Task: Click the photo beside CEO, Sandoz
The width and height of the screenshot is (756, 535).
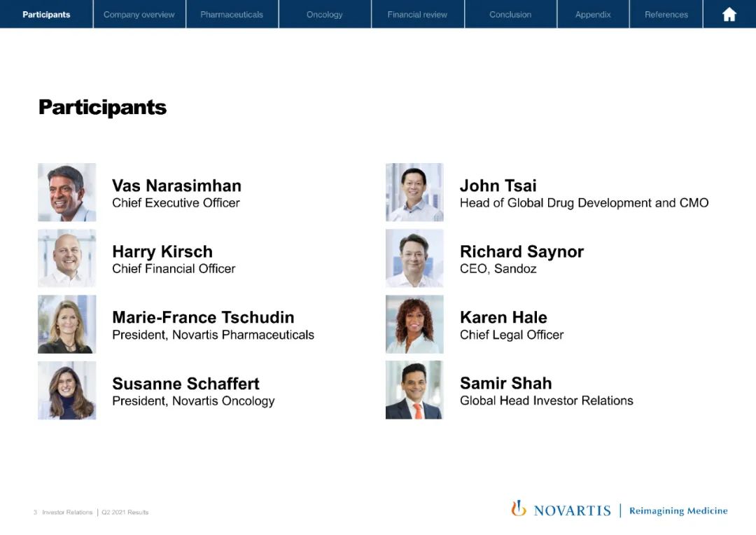Action: [x=414, y=258]
